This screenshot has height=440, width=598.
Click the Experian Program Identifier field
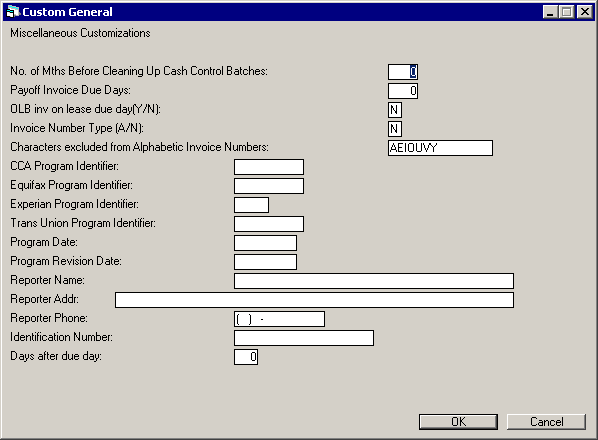click(x=251, y=205)
